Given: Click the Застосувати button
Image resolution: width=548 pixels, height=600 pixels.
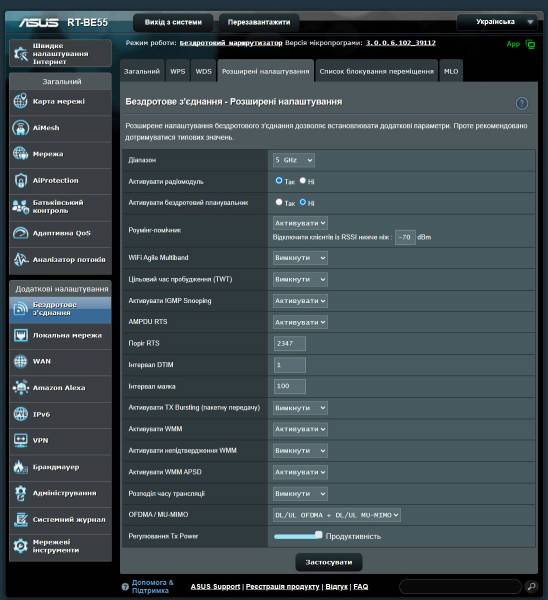Looking at the screenshot, I should (329, 562).
